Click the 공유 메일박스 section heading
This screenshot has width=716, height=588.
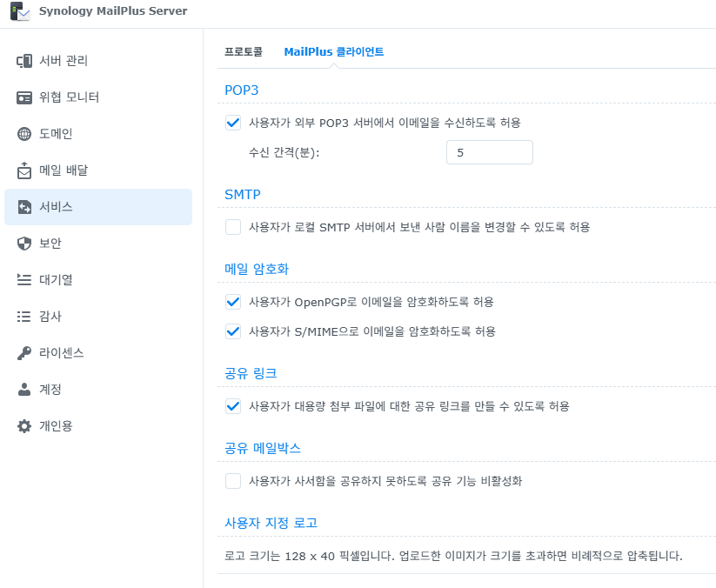coord(263,448)
